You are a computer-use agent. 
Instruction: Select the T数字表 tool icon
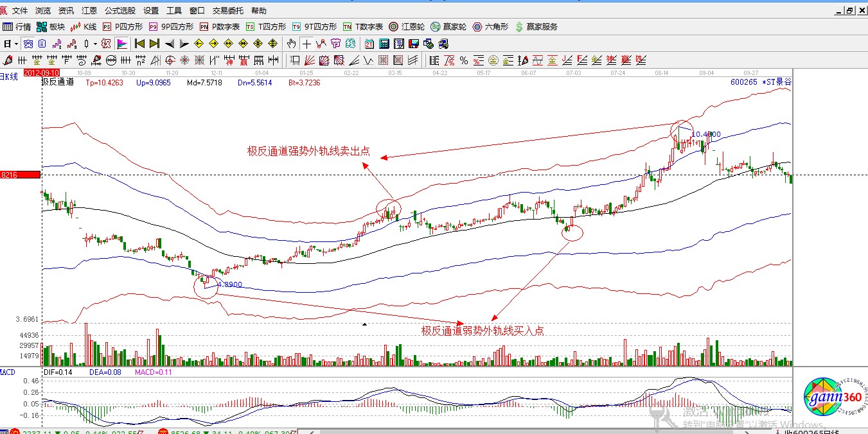point(364,26)
